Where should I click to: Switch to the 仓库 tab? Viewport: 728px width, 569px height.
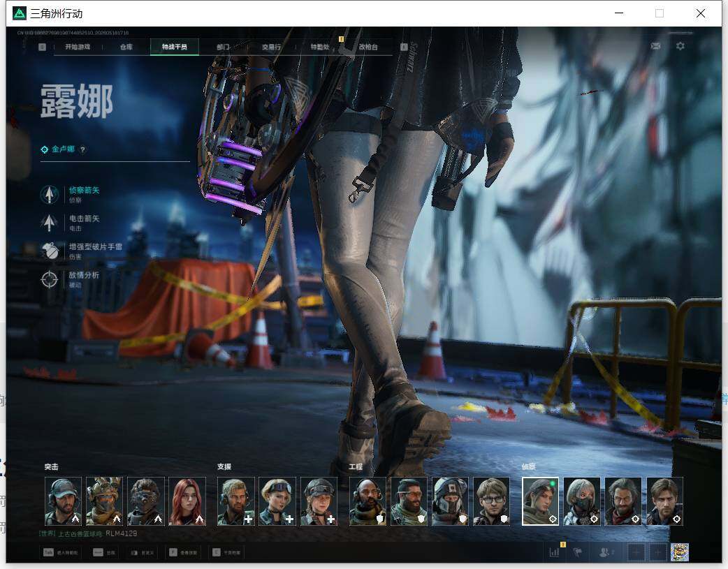tap(126, 47)
